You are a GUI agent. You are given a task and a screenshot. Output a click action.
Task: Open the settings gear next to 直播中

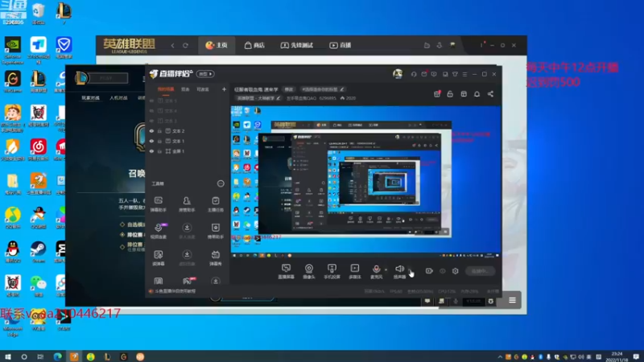(455, 271)
